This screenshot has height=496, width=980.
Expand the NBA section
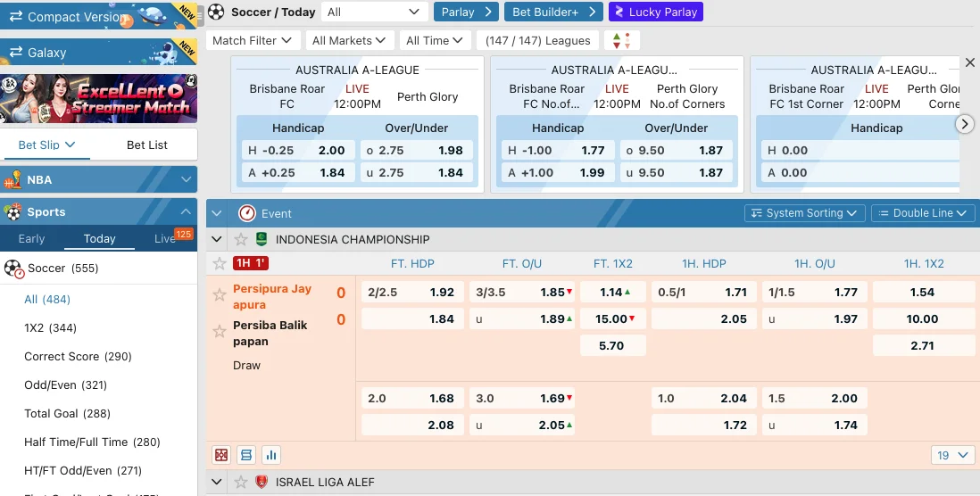click(x=186, y=180)
